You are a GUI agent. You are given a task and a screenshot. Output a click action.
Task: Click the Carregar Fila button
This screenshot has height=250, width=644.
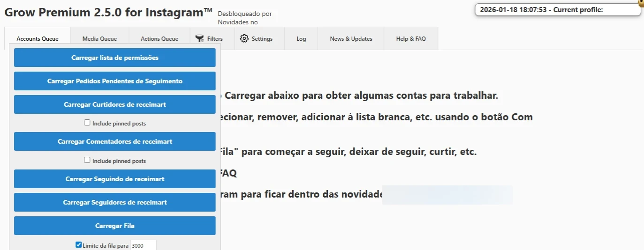[x=115, y=226]
